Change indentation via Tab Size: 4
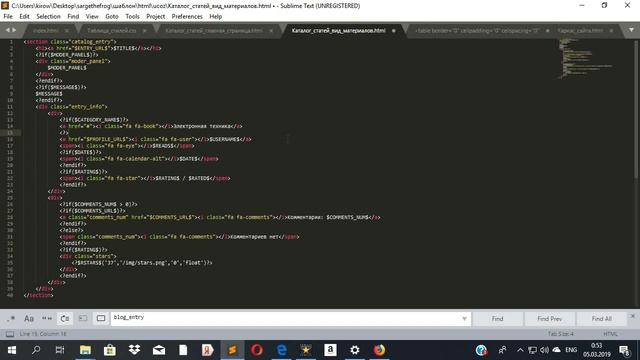640x360 pixels. pos(561,334)
